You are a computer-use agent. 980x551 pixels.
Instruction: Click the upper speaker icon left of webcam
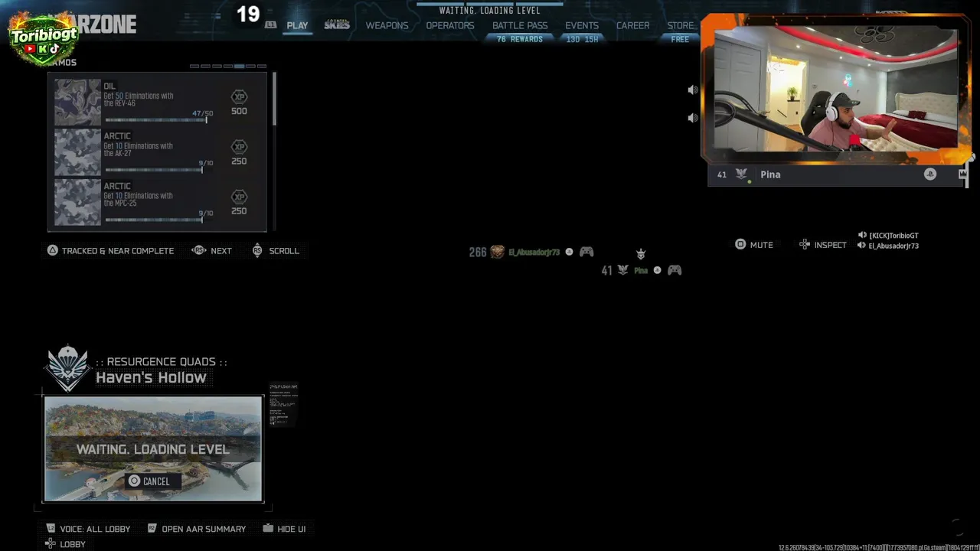pos(693,90)
